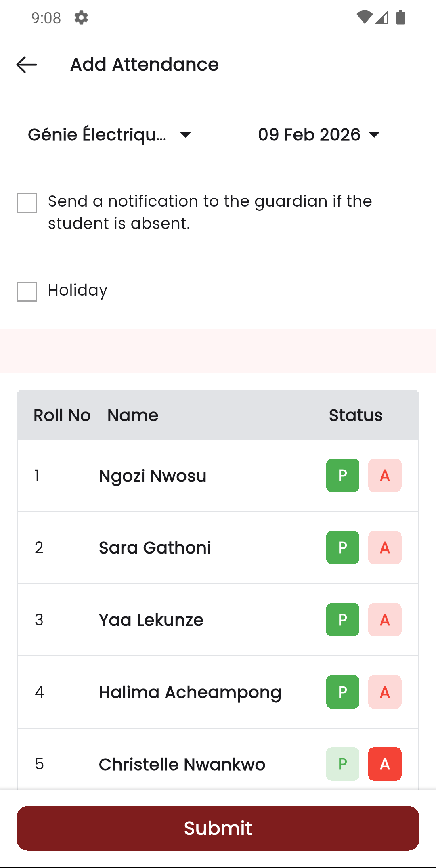Mark Yaa Lekunze absent
This screenshot has width=436, height=868.
click(384, 620)
